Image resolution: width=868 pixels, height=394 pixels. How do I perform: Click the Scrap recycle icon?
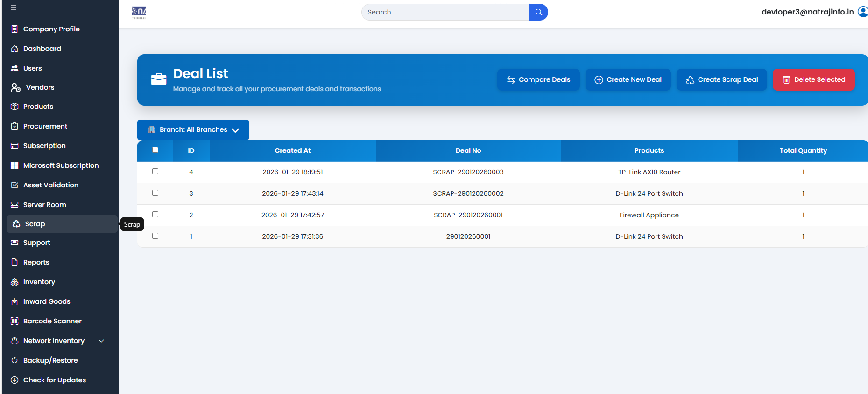pos(16,224)
